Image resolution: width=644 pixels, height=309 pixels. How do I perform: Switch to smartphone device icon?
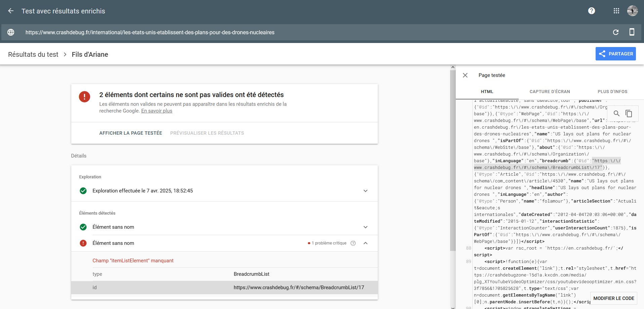click(x=632, y=32)
